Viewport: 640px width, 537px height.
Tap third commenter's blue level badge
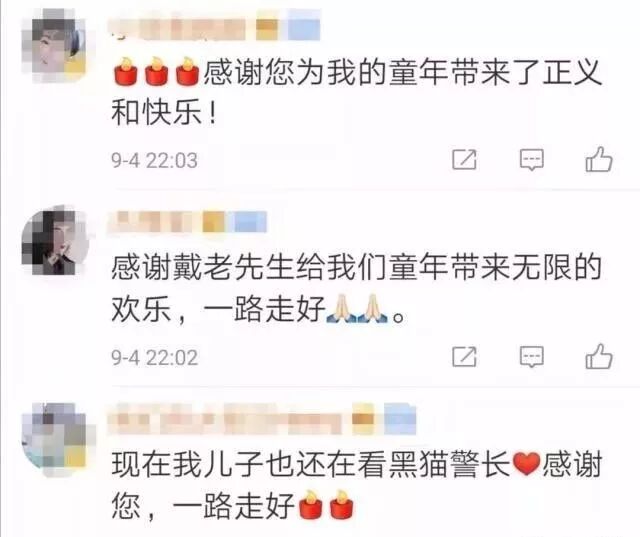pos(400,418)
